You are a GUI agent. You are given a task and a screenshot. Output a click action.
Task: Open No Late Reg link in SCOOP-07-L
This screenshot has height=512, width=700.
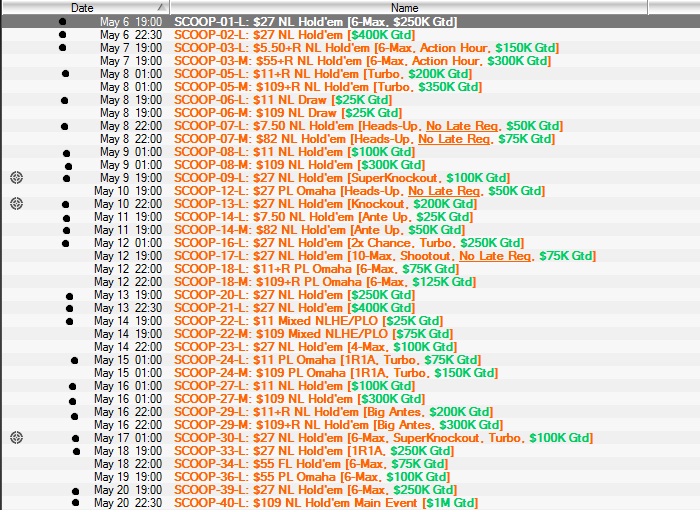coord(462,126)
